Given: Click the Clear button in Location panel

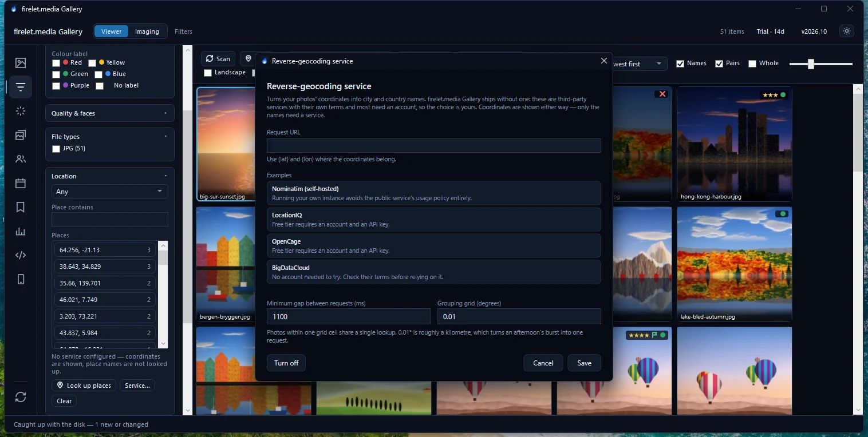Looking at the screenshot, I should [64, 401].
